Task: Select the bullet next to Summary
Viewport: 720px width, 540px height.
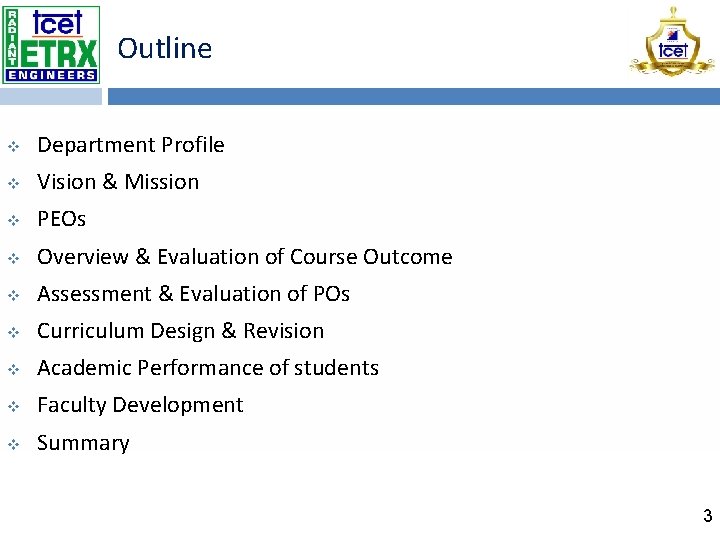Action: click(x=14, y=444)
